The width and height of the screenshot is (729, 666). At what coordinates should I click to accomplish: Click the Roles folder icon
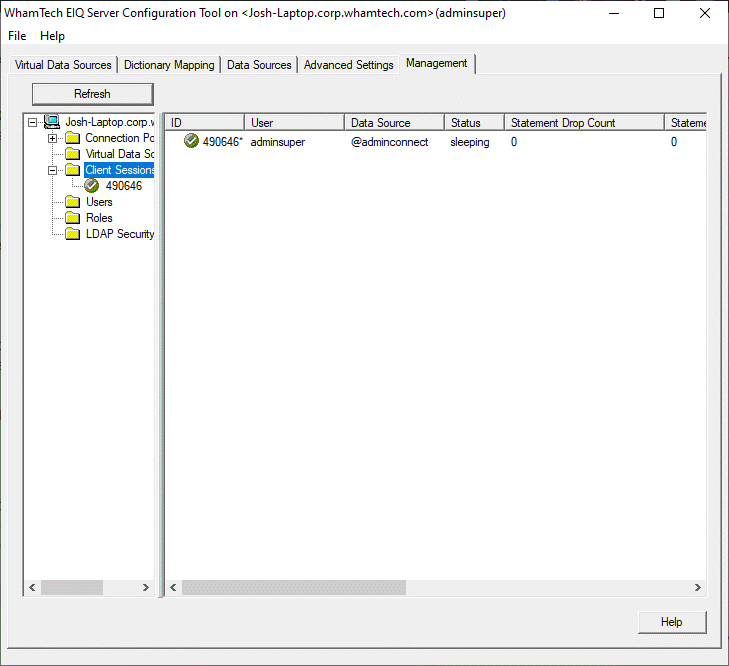(x=73, y=218)
